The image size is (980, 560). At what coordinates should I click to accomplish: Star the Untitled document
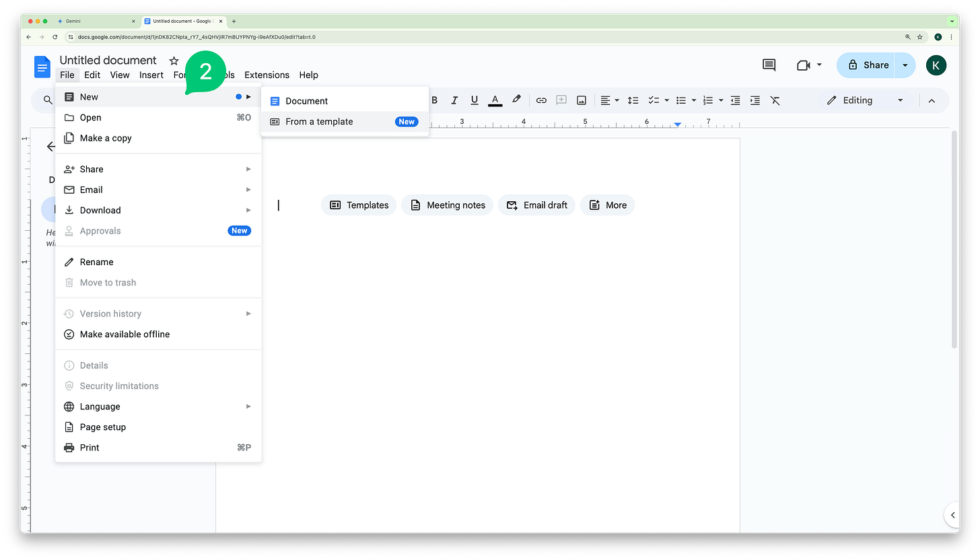[x=174, y=61]
